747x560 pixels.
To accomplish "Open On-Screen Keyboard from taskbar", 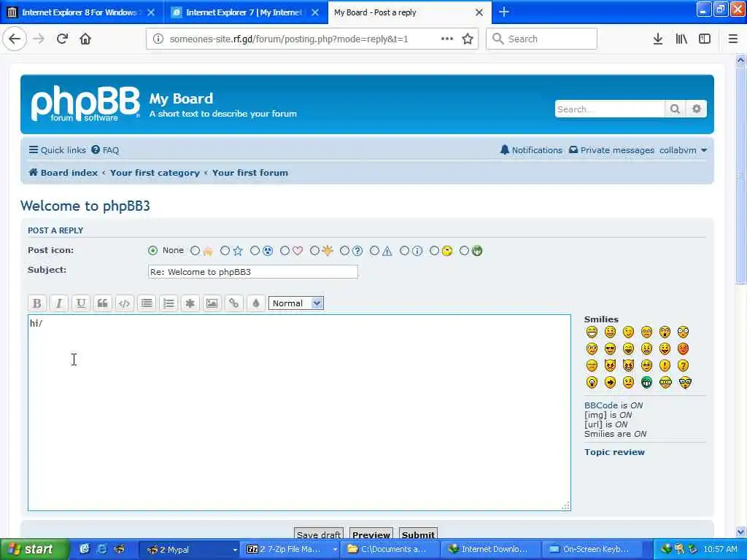I will click(x=591, y=550).
